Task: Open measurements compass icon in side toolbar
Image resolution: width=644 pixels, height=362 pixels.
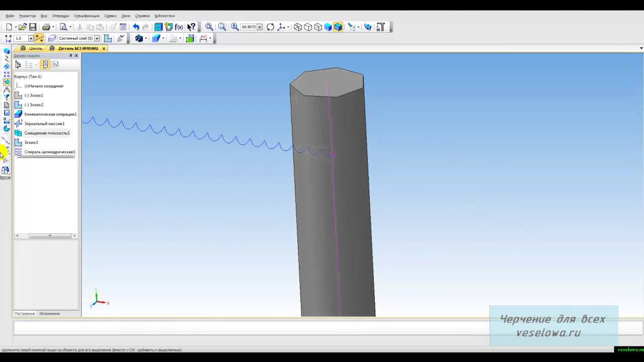Action: tap(7, 89)
